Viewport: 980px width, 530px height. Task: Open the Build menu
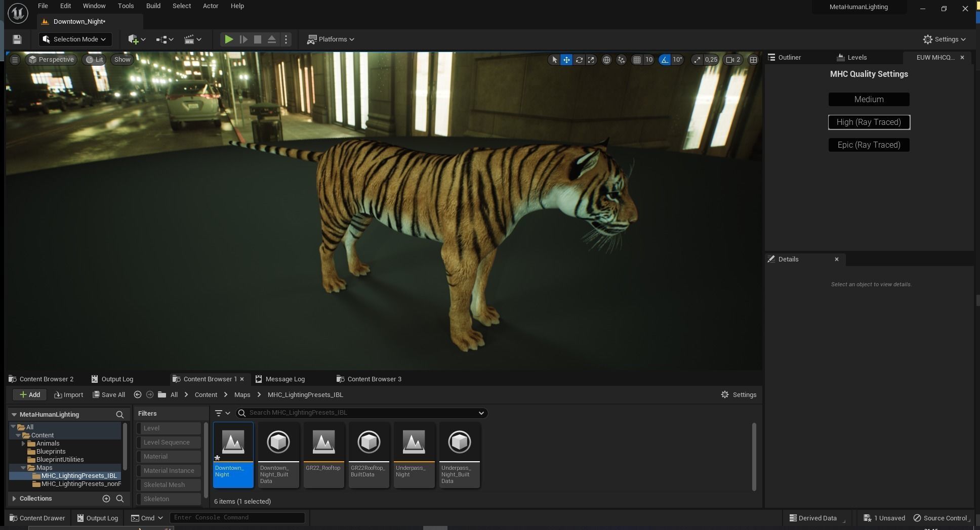click(x=153, y=6)
